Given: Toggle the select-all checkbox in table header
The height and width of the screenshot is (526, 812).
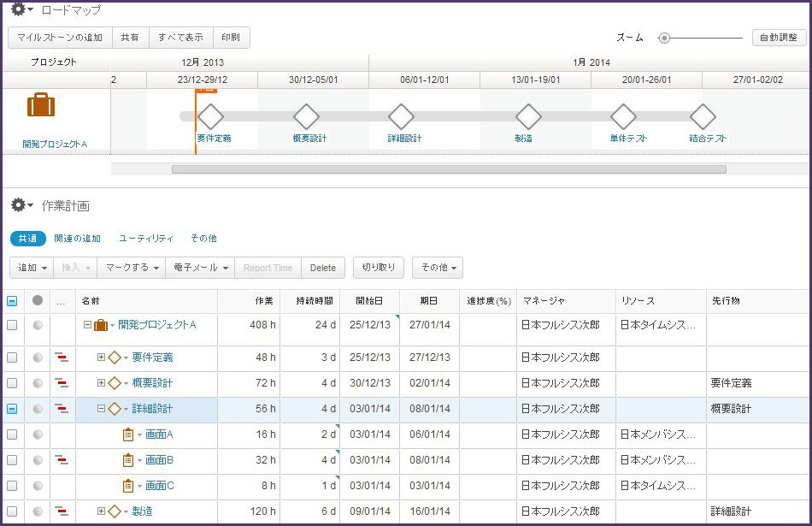Looking at the screenshot, I should [12, 301].
